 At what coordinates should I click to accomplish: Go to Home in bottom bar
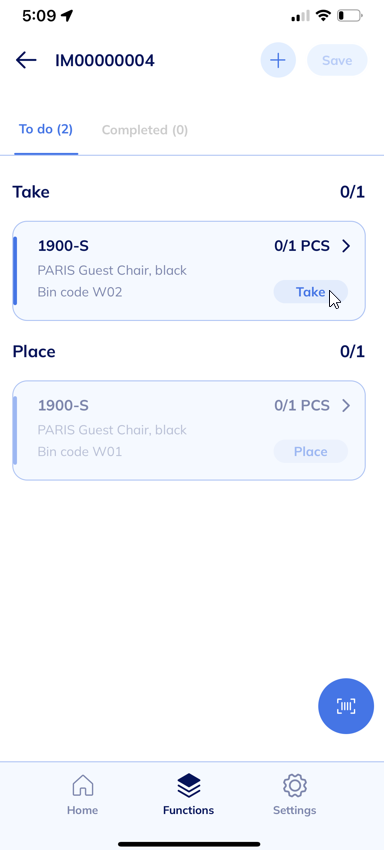pyautogui.click(x=82, y=794)
